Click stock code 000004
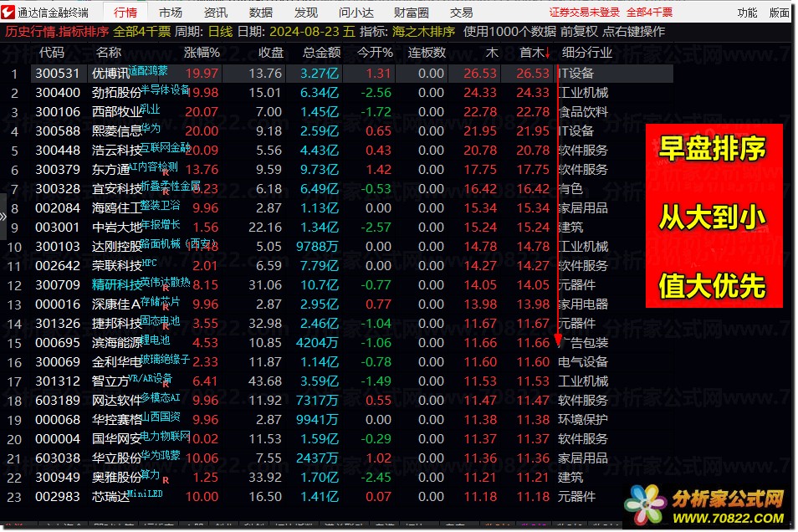This screenshot has height=532, width=798. pos(58,439)
